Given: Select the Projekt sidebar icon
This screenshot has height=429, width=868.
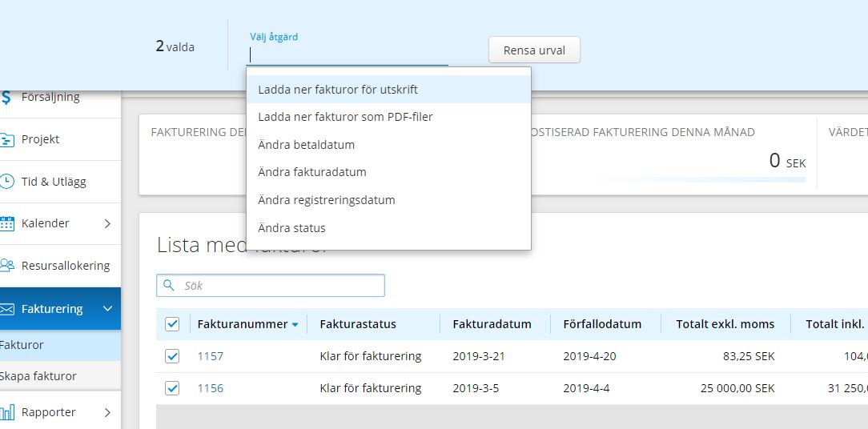Looking at the screenshot, I should pyautogui.click(x=6, y=139).
